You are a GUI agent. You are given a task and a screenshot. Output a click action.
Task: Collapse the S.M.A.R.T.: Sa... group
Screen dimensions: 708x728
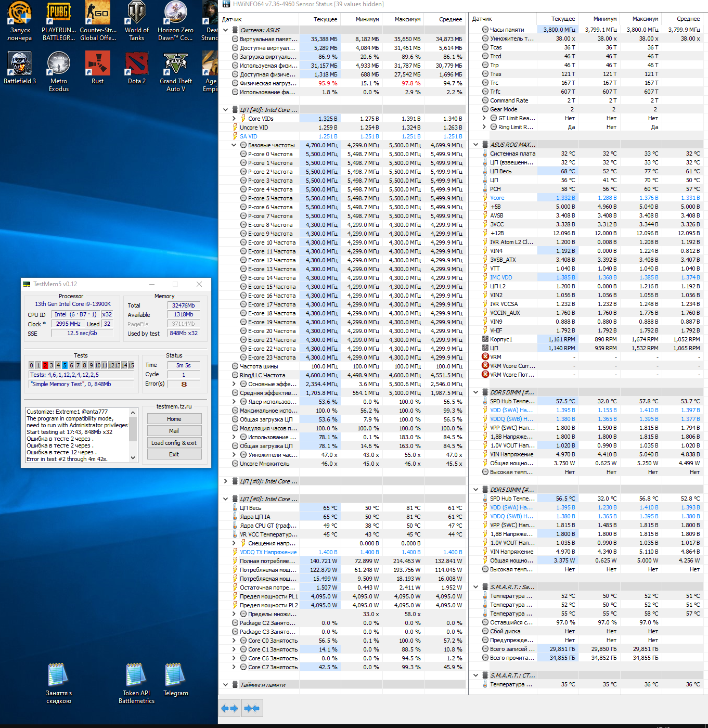pyautogui.click(x=475, y=587)
